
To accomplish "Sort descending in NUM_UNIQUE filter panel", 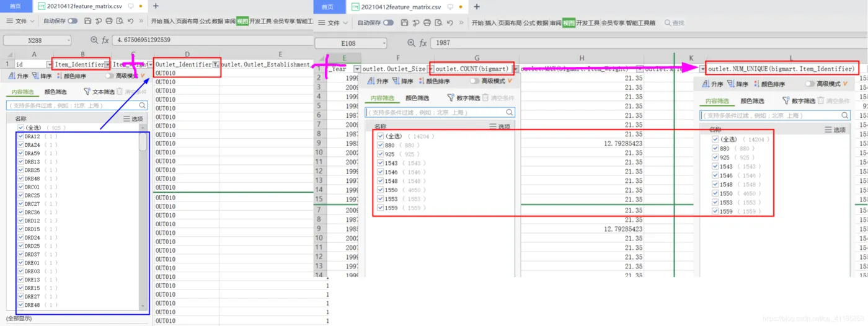I will [x=737, y=84].
